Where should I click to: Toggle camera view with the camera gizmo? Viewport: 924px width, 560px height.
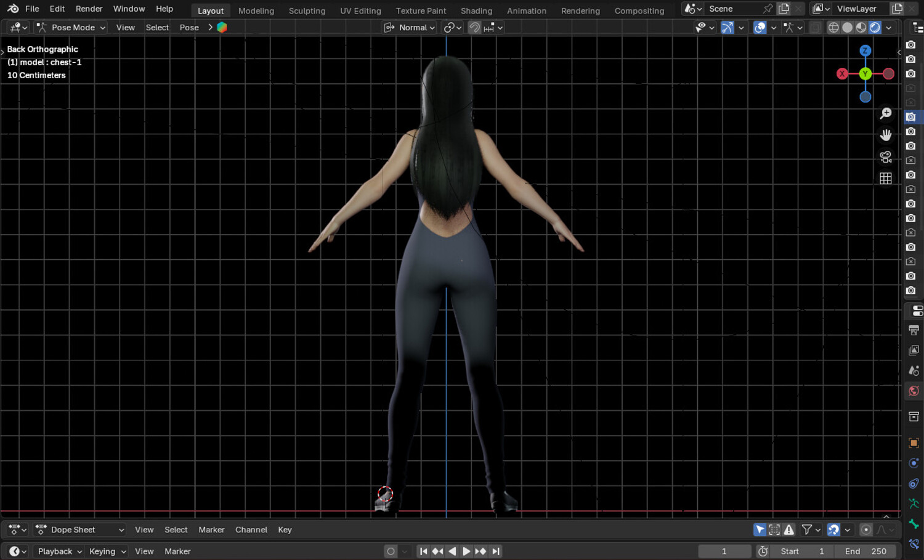click(x=885, y=157)
